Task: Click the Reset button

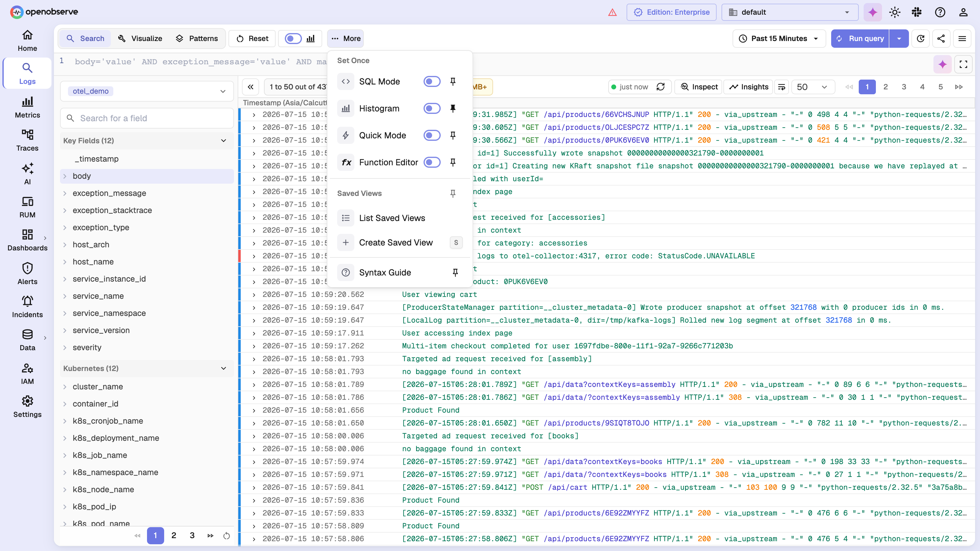Action: click(x=252, y=38)
